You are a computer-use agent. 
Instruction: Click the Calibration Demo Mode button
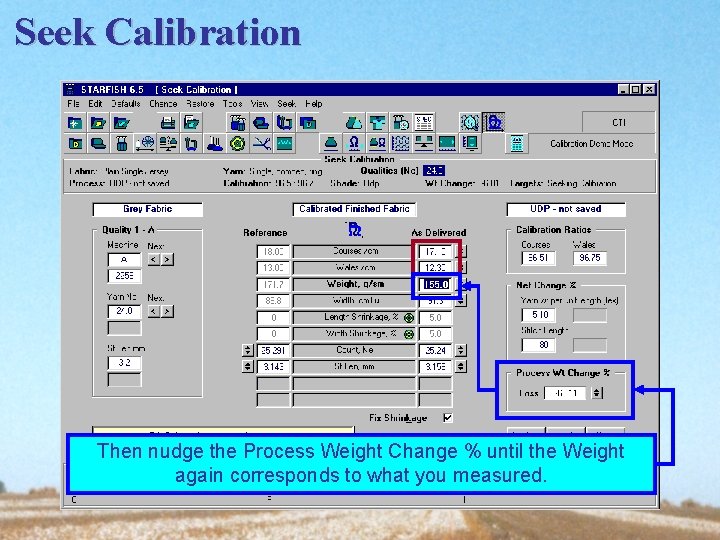[x=591, y=144]
